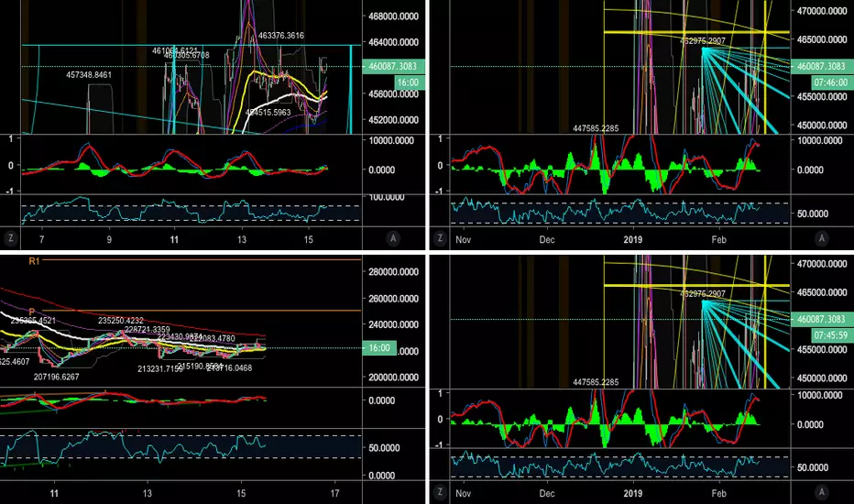This screenshot has height=504, width=854.
Task: Click date 7 on the top-left chart's time axis
Action: coord(42,240)
